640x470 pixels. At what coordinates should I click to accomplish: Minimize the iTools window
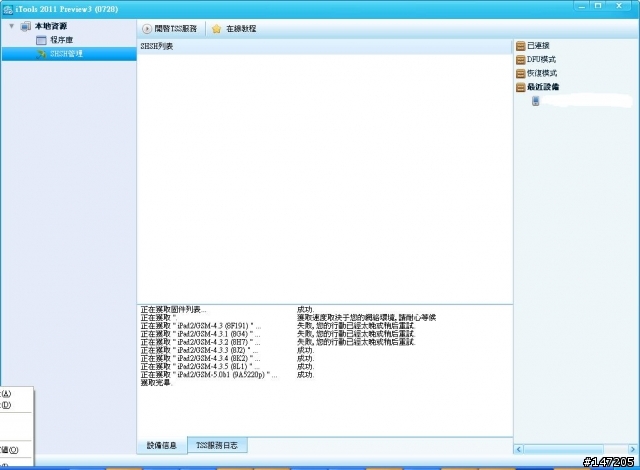(582, 6)
